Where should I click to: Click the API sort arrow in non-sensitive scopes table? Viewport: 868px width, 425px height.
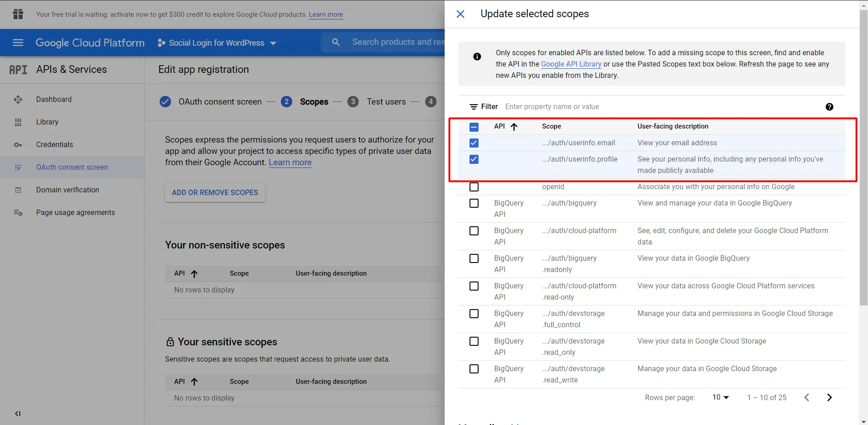194,273
